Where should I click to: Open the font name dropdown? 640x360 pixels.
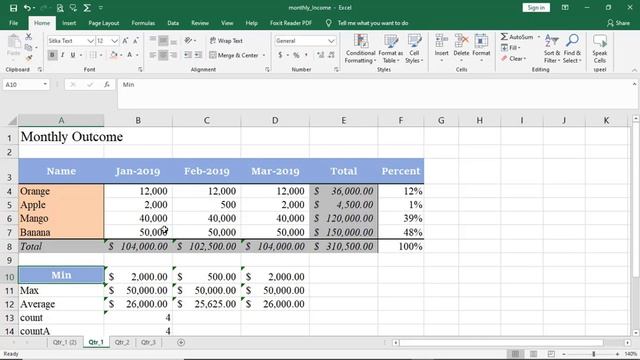click(x=90, y=41)
